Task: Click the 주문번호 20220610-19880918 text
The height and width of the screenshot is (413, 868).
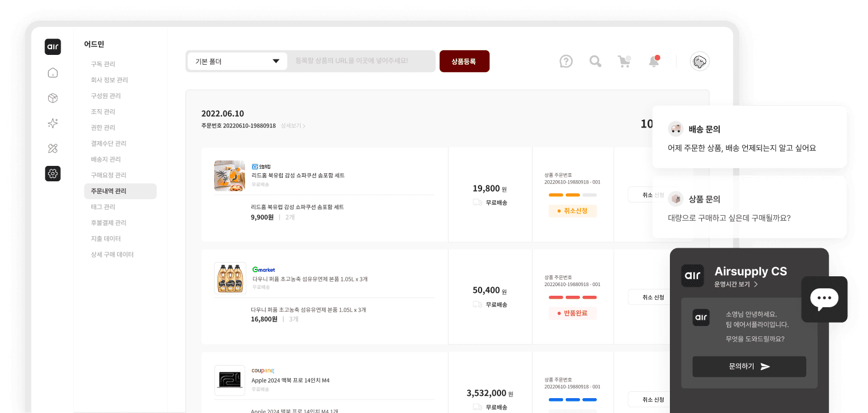Action: tap(238, 126)
